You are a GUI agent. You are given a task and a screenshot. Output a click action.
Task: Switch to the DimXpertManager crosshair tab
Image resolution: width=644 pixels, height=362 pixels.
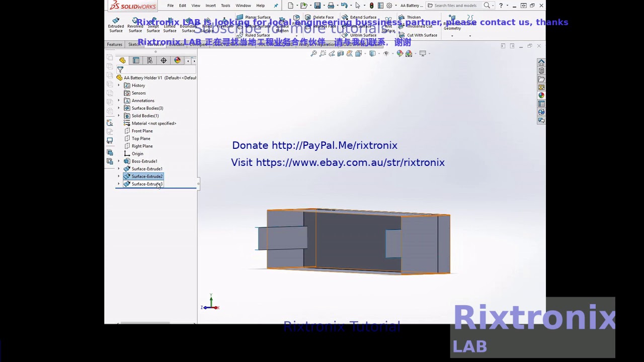click(x=164, y=60)
